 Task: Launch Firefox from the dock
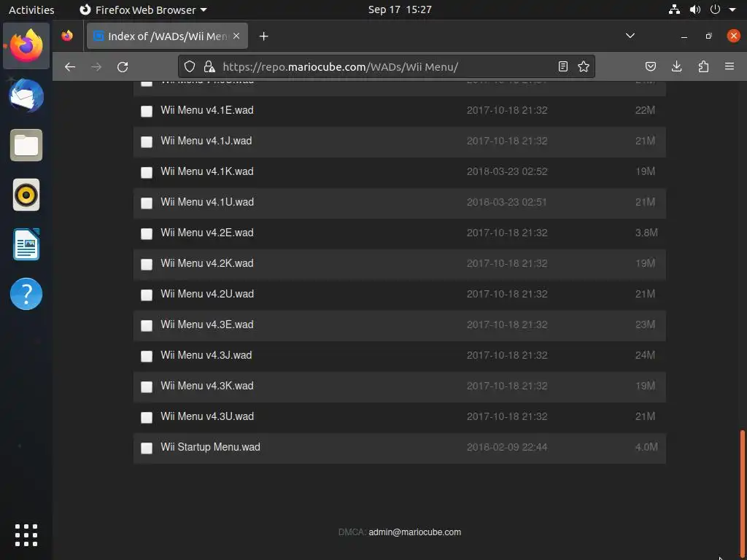pyautogui.click(x=26, y=46)
